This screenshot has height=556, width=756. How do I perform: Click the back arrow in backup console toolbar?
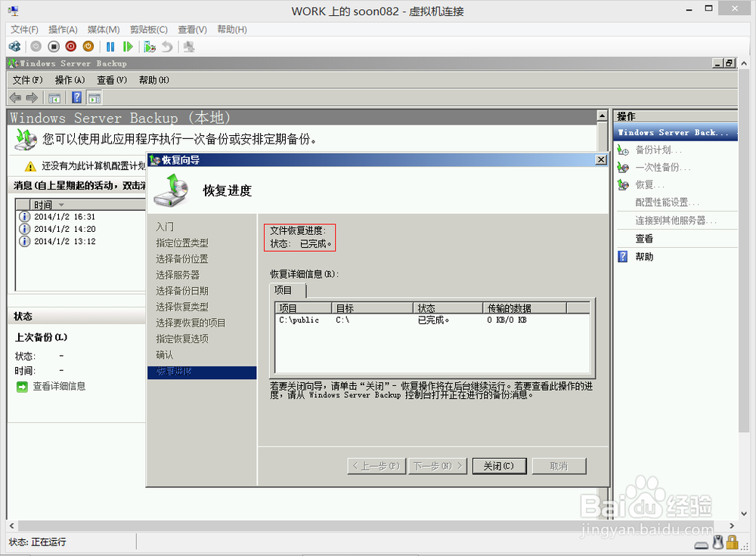pos(14,97)
